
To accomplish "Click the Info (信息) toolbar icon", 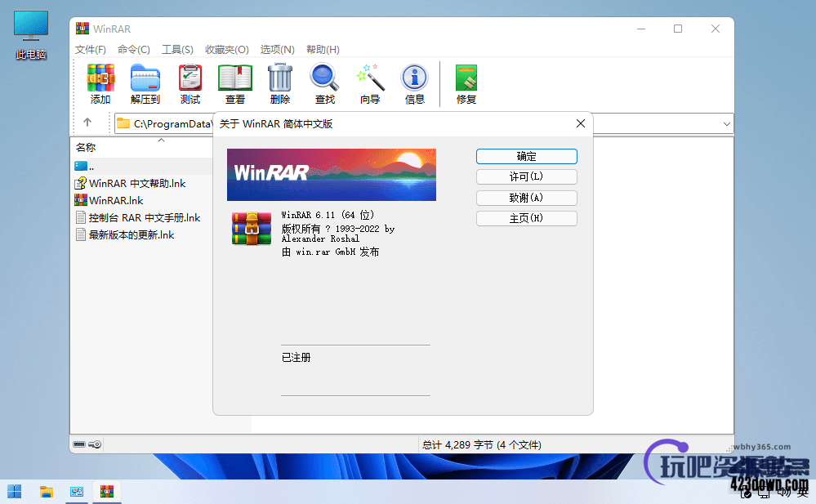I will click(x=415, y=83).
